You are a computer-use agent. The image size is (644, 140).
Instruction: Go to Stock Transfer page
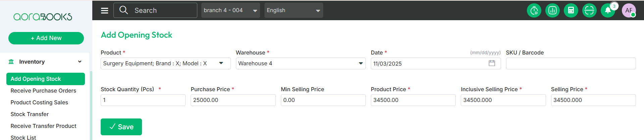coord(30,114)
